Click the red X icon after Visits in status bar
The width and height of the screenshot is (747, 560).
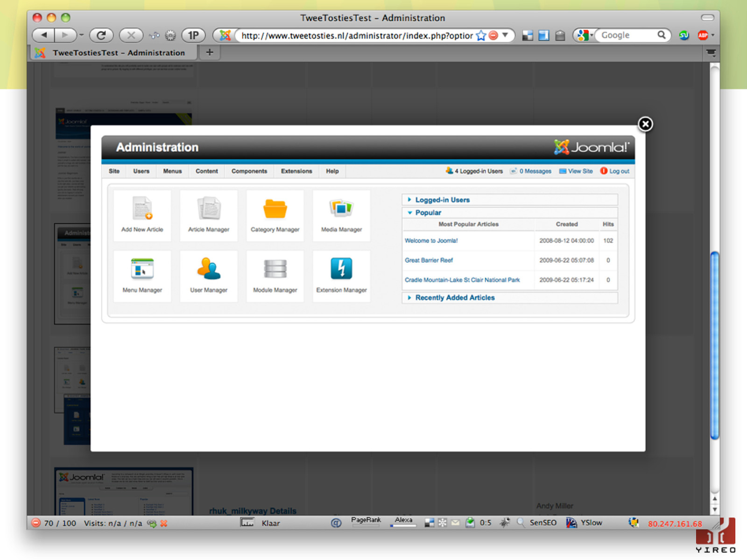click(164, 523)
